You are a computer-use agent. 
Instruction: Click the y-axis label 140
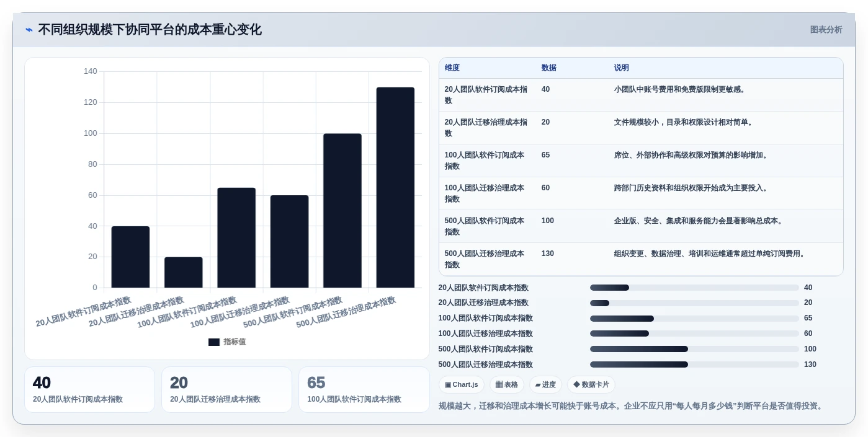(91, 71)
